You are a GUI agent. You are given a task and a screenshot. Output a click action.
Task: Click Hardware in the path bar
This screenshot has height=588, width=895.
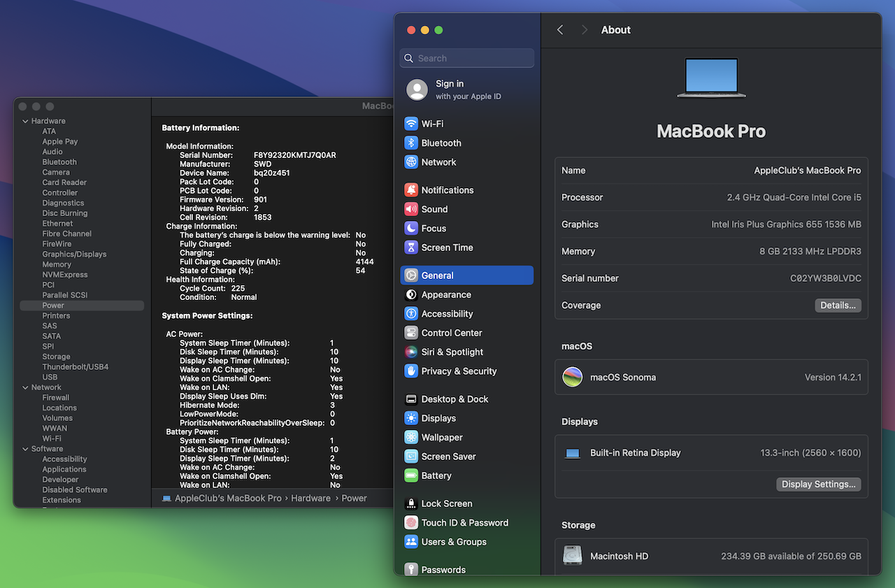pos(310,499)
